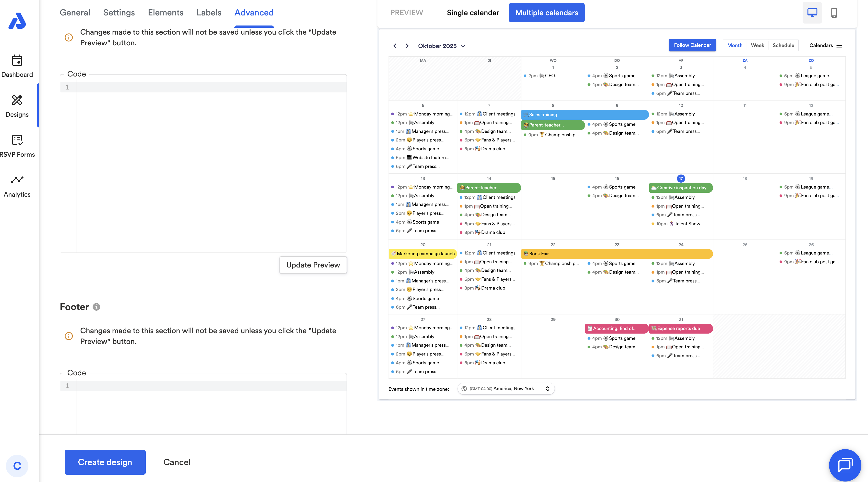
Task: Go to next month arrow
Action: 407,46
